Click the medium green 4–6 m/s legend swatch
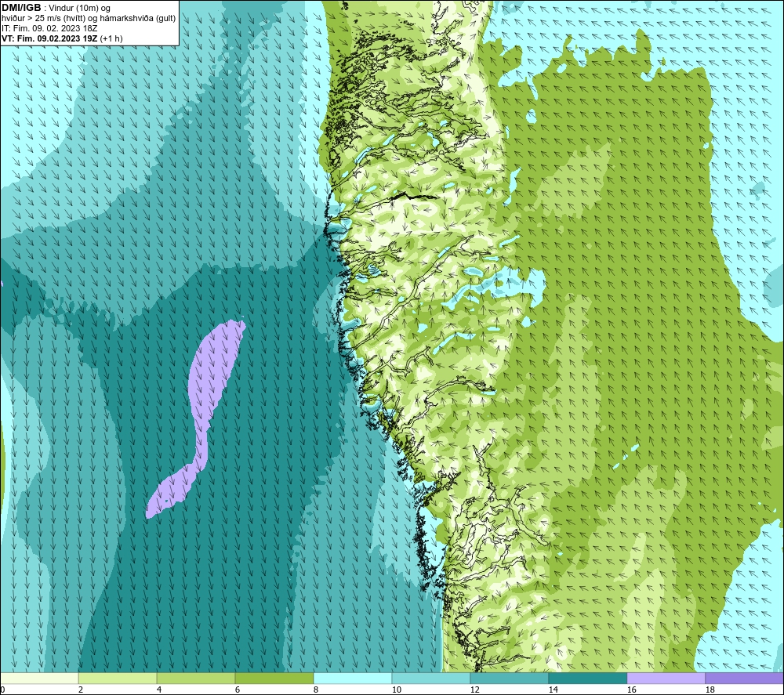The width and height of the screenshot is (784, 695). pos(196,678)
